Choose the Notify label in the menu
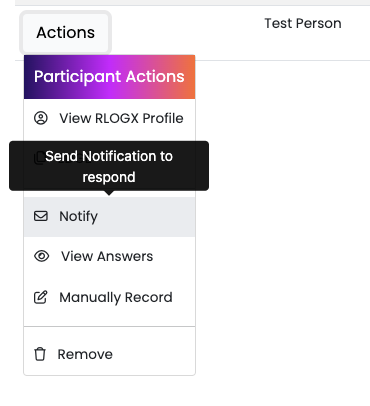 (x=79, y=216)
